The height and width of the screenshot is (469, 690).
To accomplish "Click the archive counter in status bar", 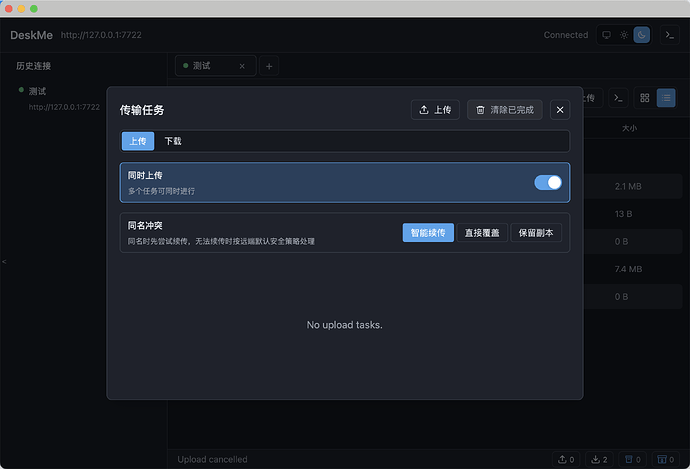I will [x=665, y=459].
